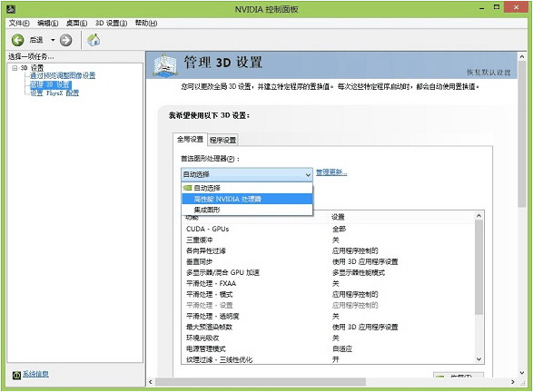
Task: Click the 全部 value for CUDA - GPUs
Action: [x=339, y=229]
